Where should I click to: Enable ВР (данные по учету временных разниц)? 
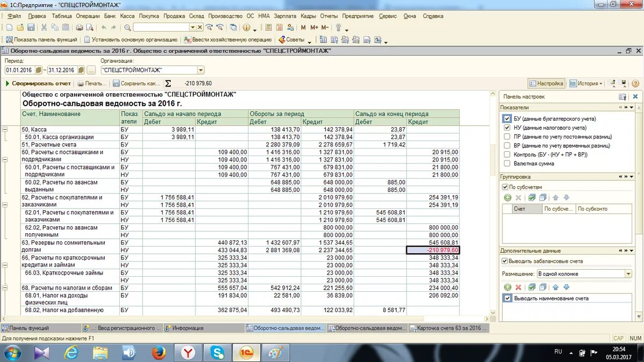(507, 146)
